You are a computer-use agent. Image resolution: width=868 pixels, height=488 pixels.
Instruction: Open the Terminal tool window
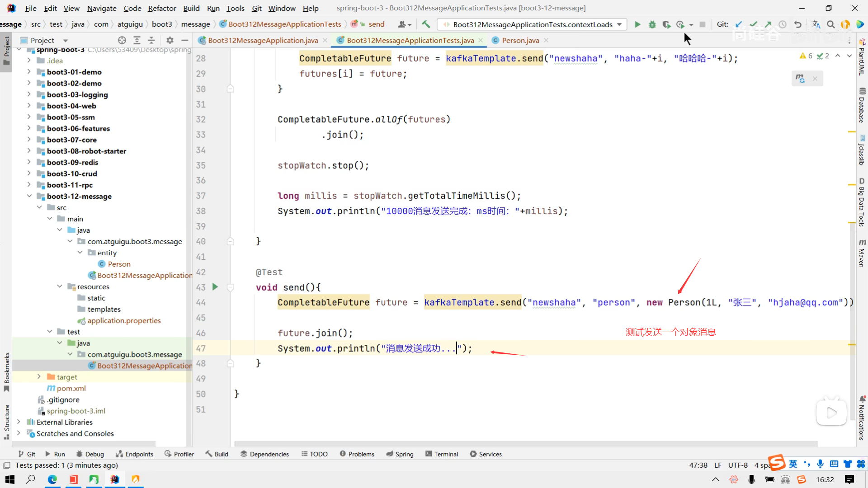pyautogui.click(x=441, y=454)
